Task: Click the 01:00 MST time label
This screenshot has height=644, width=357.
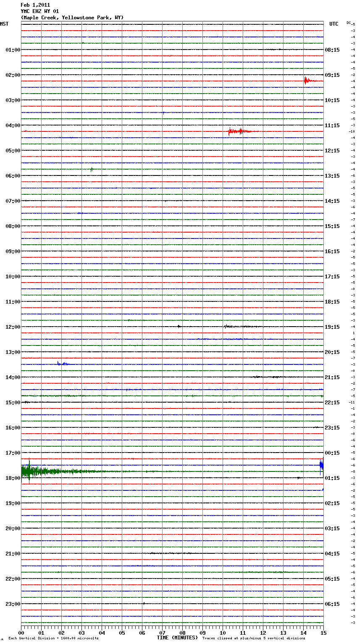Action: (13, 50)
